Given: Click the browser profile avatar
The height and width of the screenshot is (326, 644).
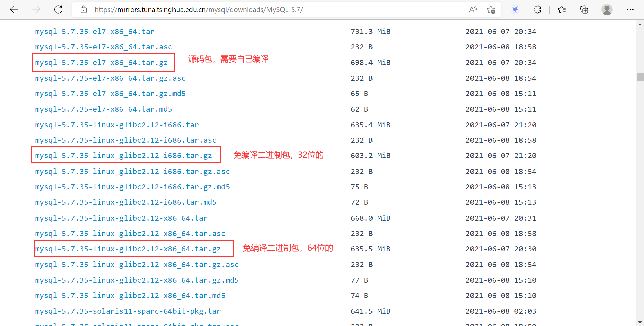Looking at the screenshot, I should click(x=607, y=10).
